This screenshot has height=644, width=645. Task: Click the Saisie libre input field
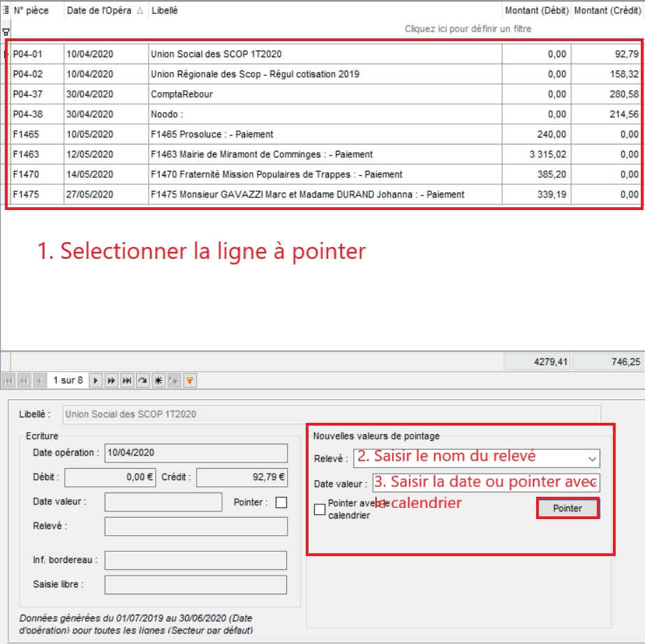coord(195,585)
